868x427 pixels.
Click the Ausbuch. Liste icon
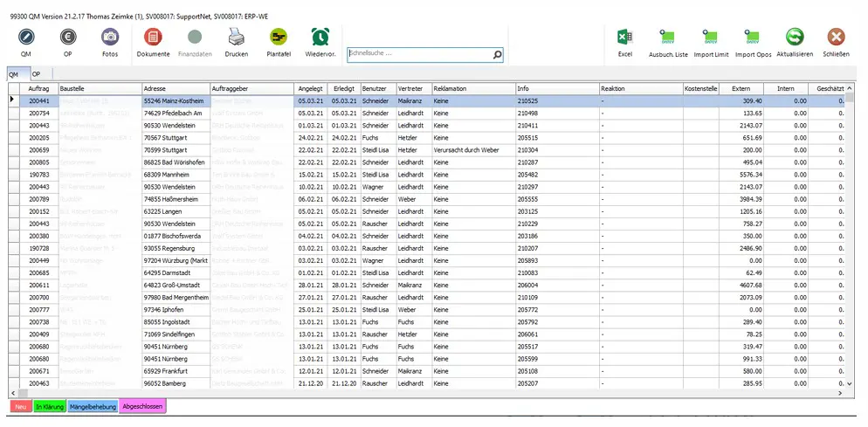pyautogui.click(x=668, y=38)
